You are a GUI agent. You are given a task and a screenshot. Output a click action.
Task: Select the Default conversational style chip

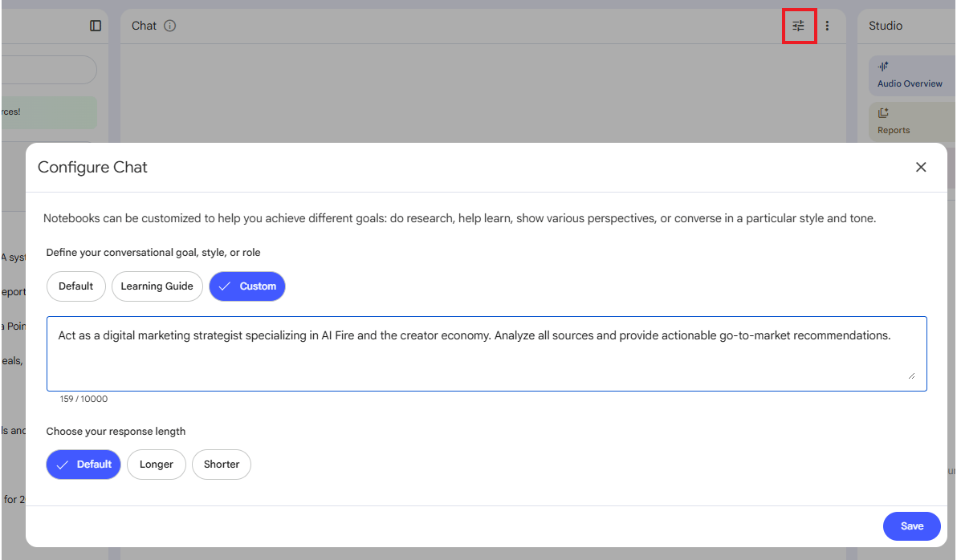[x=75, y=286]
